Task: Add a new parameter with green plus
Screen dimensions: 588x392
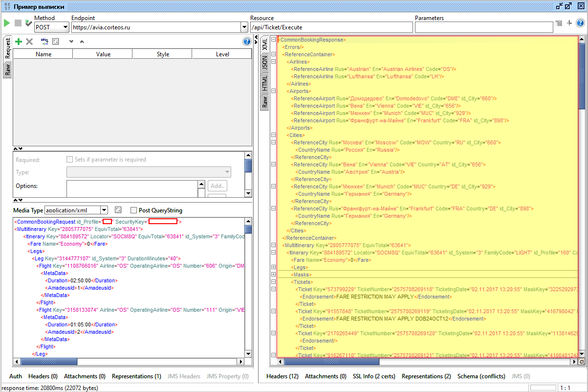Action: click(19, 42)
